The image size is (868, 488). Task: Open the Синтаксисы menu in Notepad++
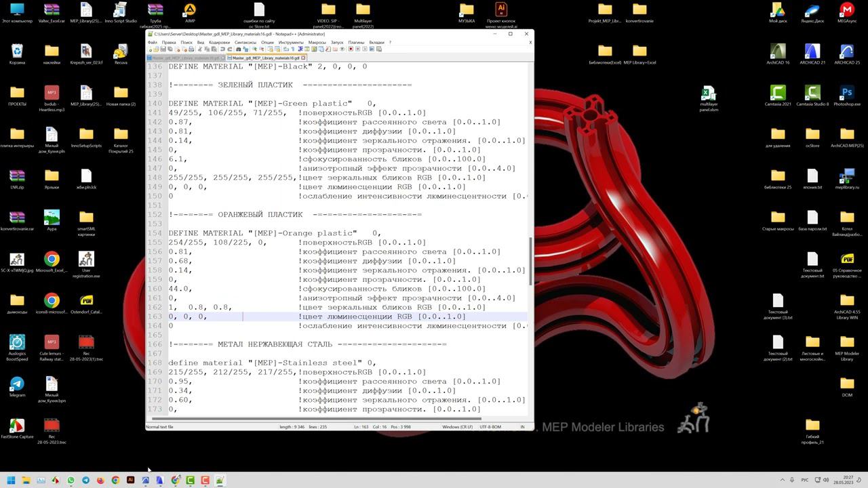tap(245, 42)
